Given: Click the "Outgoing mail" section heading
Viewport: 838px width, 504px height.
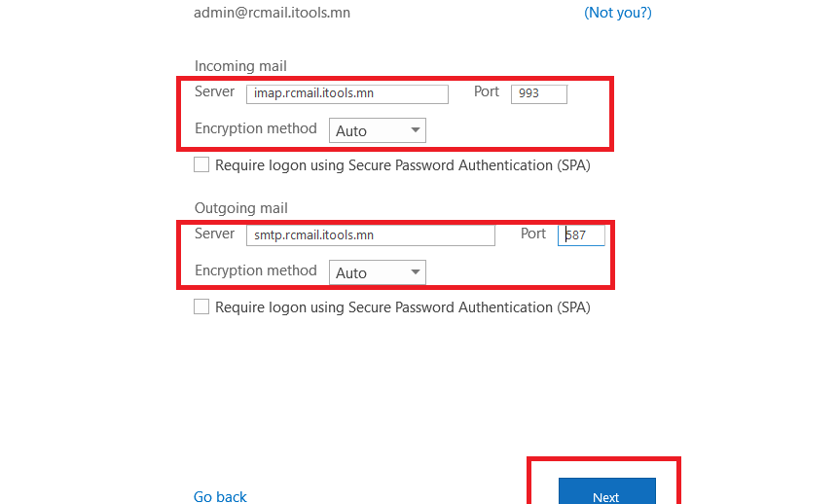Looking at the screenshot, I should tap(241, 208).
